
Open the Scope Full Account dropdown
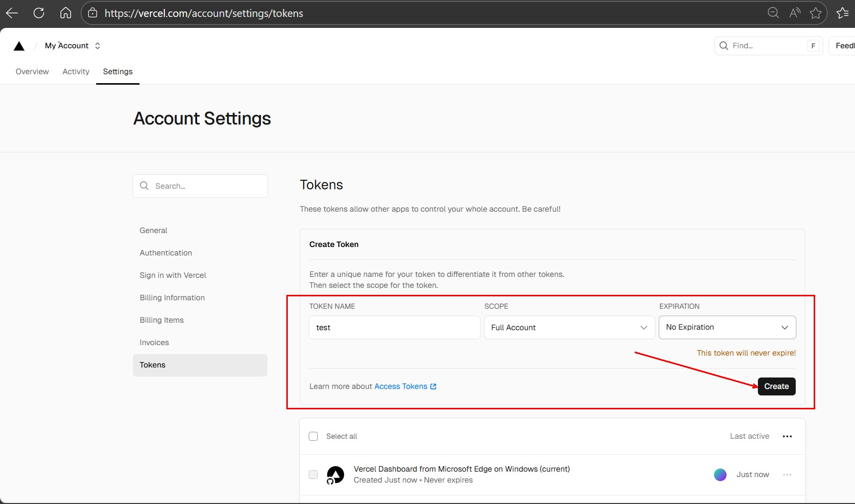click(569, 328)
